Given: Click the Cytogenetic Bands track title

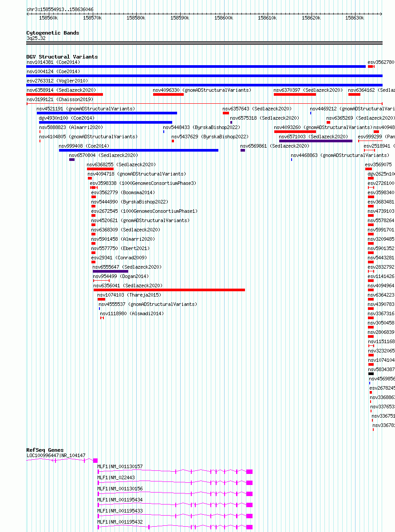Looking at the screenshot, I should click(x=53, y=33).
